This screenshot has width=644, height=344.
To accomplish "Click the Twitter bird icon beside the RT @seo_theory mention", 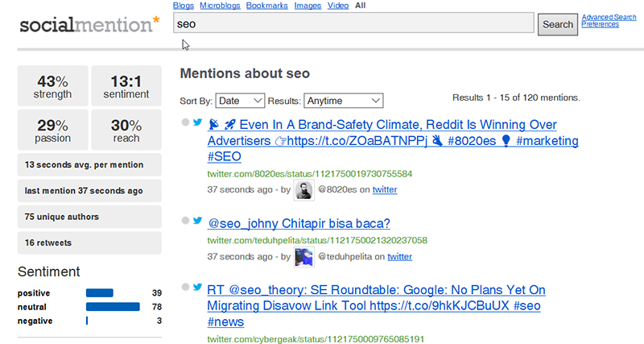I will pos(197,287).
